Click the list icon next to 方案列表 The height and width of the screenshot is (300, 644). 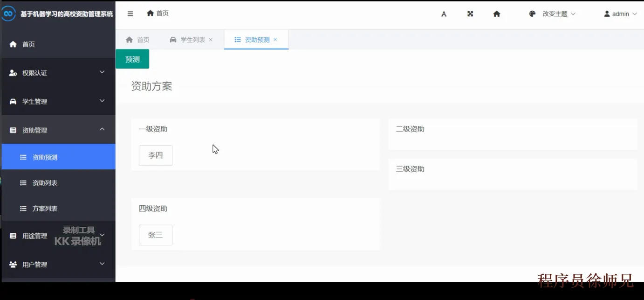(x=23, y=209)
